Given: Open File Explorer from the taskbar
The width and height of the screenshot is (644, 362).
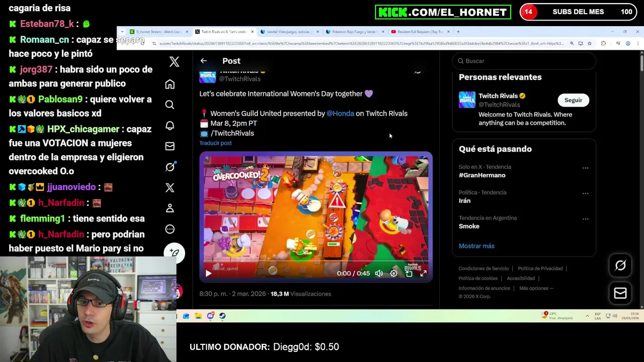Looking at the screenshot, I should pos(198,316).
